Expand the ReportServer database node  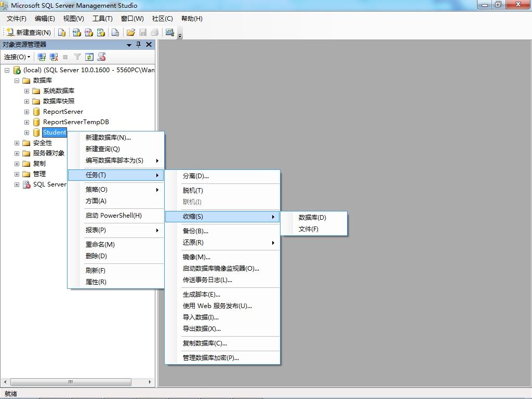click(x=26, y=112)
